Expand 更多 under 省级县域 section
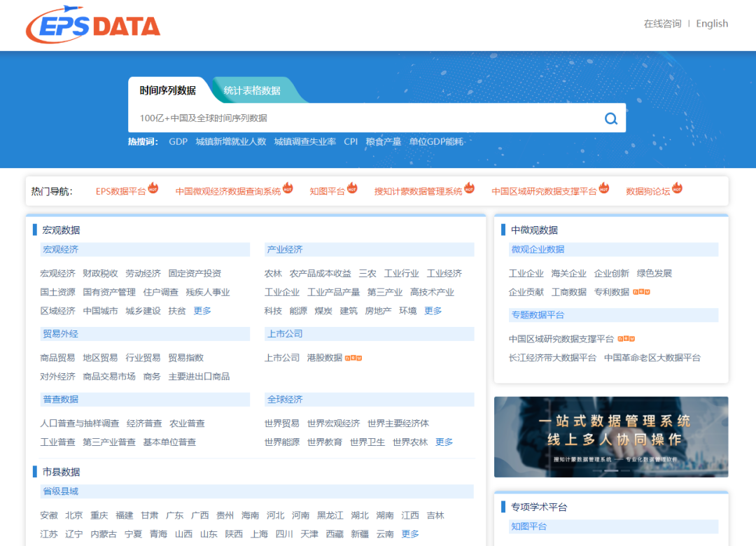Viewport: 756px width, 546px height. point(410,534)
